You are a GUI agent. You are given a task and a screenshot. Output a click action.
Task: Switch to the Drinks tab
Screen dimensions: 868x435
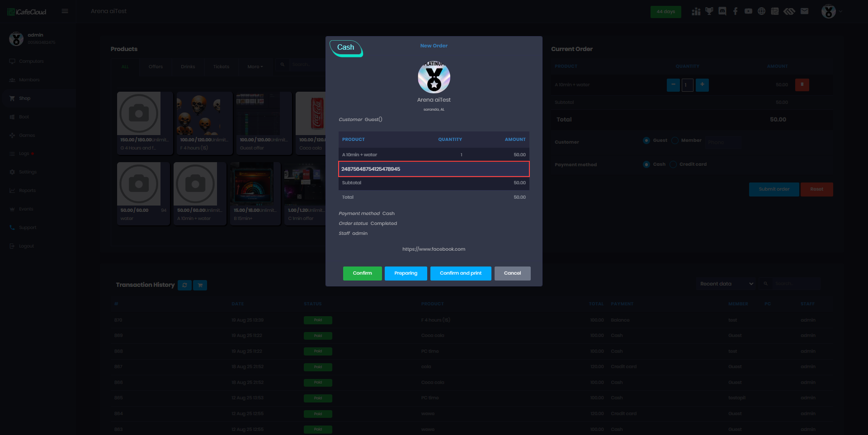pyautogui.click(x=188, y=67)
